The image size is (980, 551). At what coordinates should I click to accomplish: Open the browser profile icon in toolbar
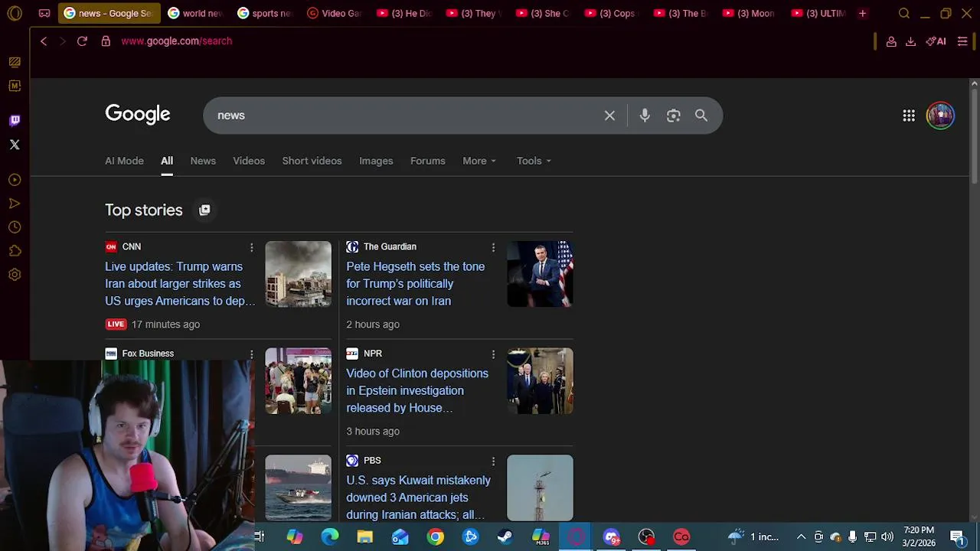tap(891, 41)
